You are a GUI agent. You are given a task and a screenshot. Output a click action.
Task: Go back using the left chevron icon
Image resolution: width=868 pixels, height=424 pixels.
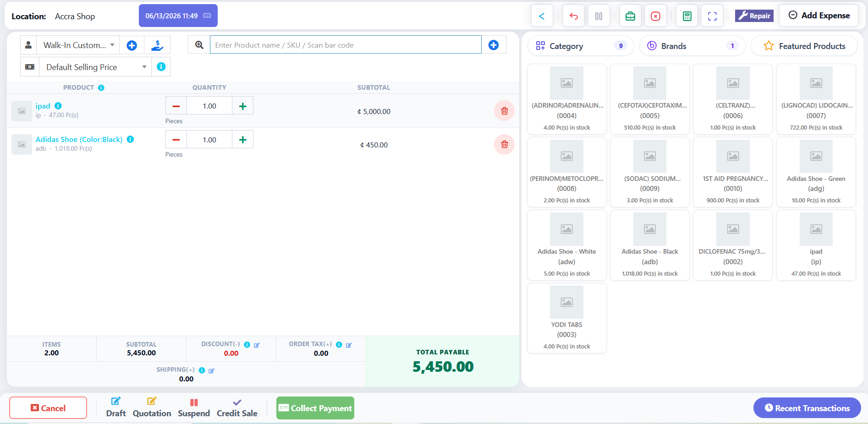542,16
